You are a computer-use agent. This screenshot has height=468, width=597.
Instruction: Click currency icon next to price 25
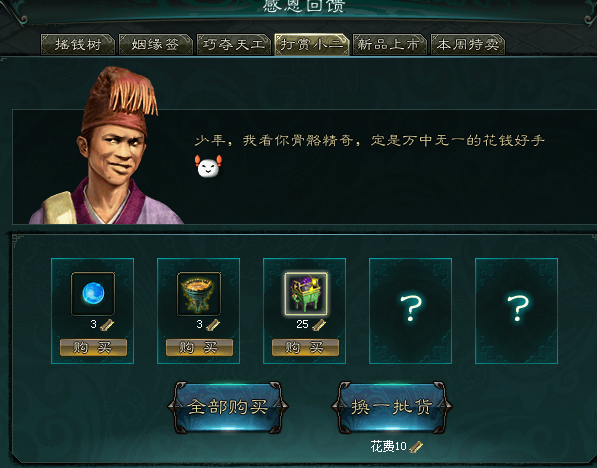(319, 324)
